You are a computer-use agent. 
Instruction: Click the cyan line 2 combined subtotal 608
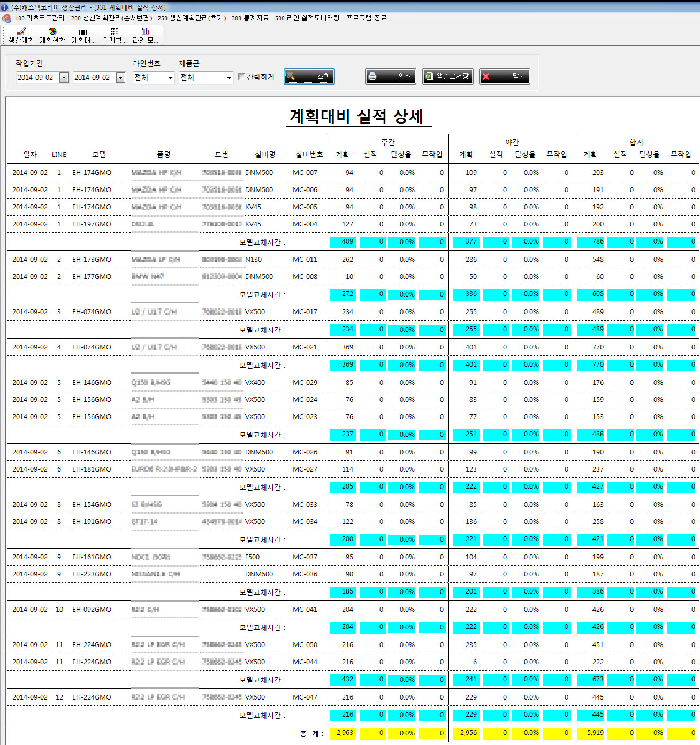(591, 294)
